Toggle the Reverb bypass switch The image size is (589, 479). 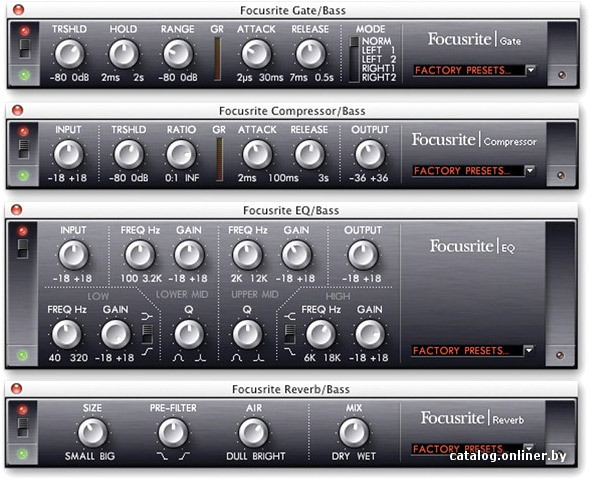point(23,428)
